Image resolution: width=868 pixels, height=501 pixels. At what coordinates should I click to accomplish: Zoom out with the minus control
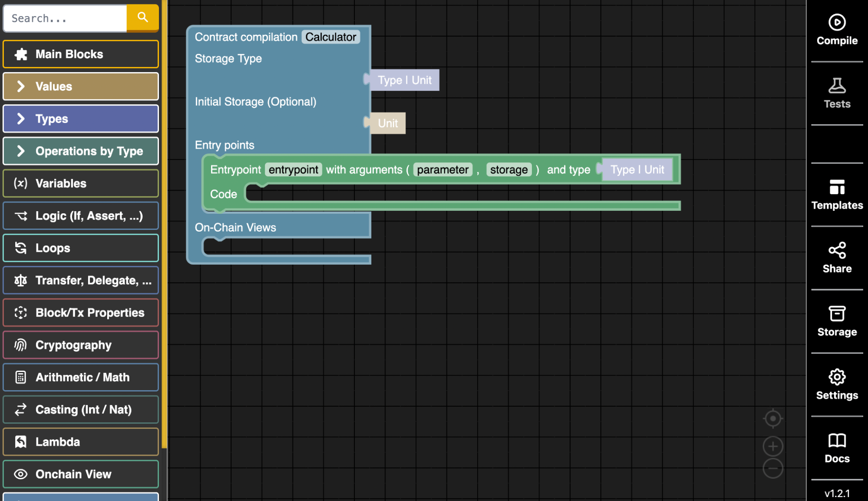click(x=772, y=468)
